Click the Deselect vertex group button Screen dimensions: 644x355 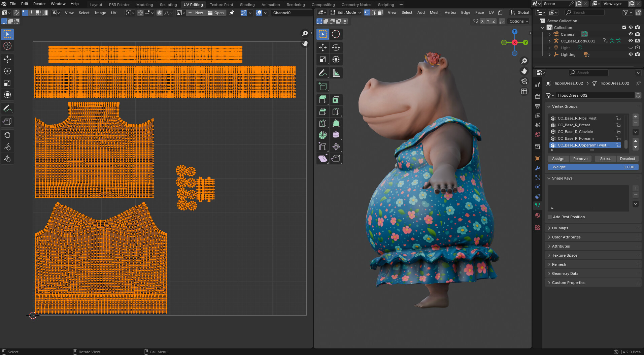(628, 159)
